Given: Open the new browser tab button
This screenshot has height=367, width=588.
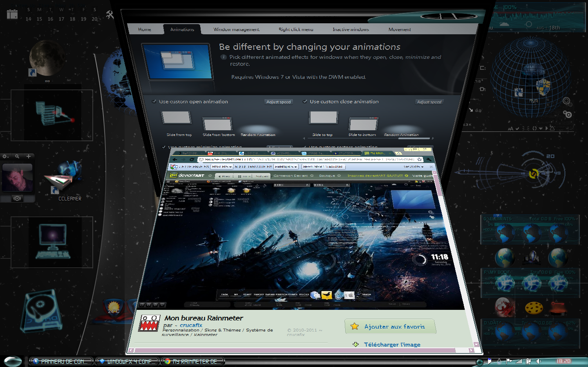Looking at the screenshot, I should pyautogui.click(x=398, y=153).
